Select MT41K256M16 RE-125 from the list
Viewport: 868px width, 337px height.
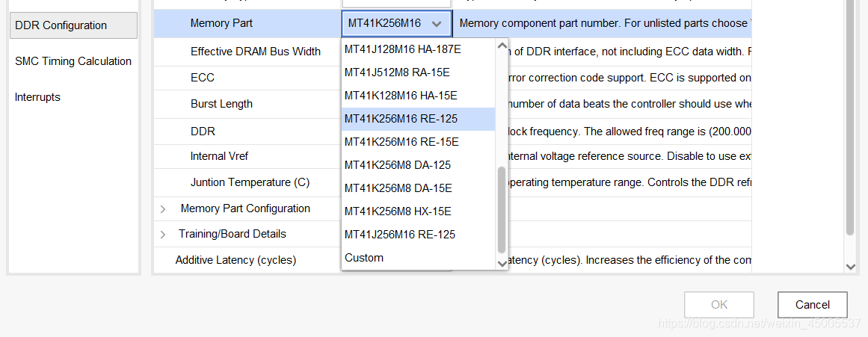pos(401,119)
